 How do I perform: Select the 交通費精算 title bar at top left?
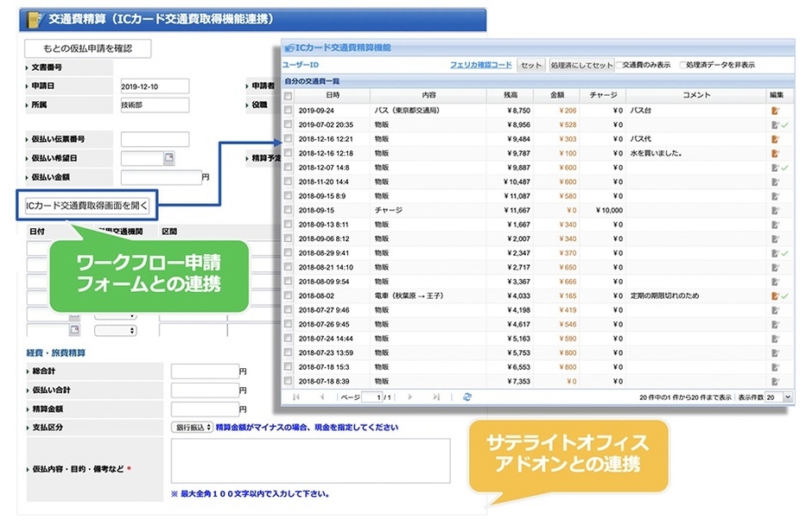[138, 19]
